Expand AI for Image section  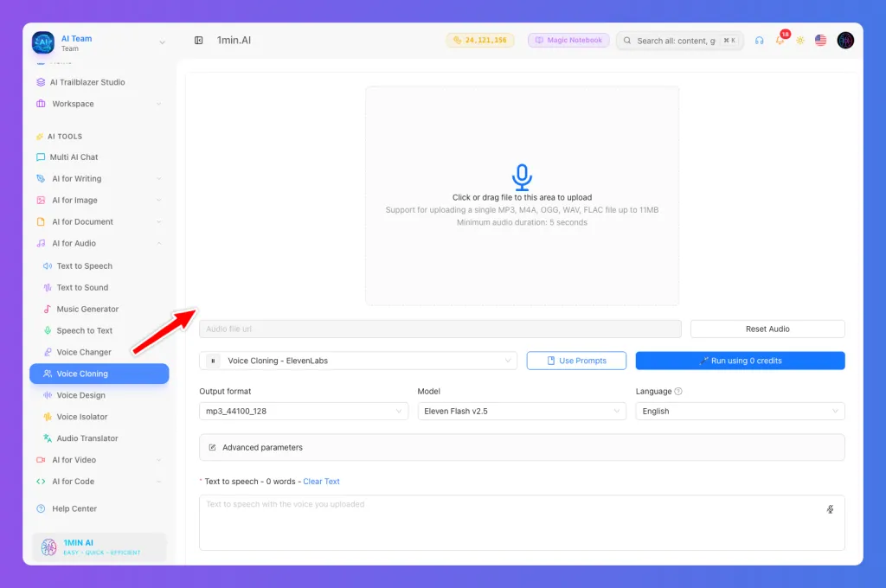click(x=100, y=200)
